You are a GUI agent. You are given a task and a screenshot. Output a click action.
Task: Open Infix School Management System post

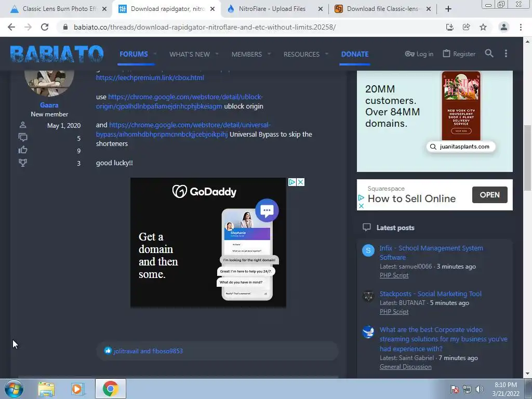pyautogui.click(x=431, y=252)
